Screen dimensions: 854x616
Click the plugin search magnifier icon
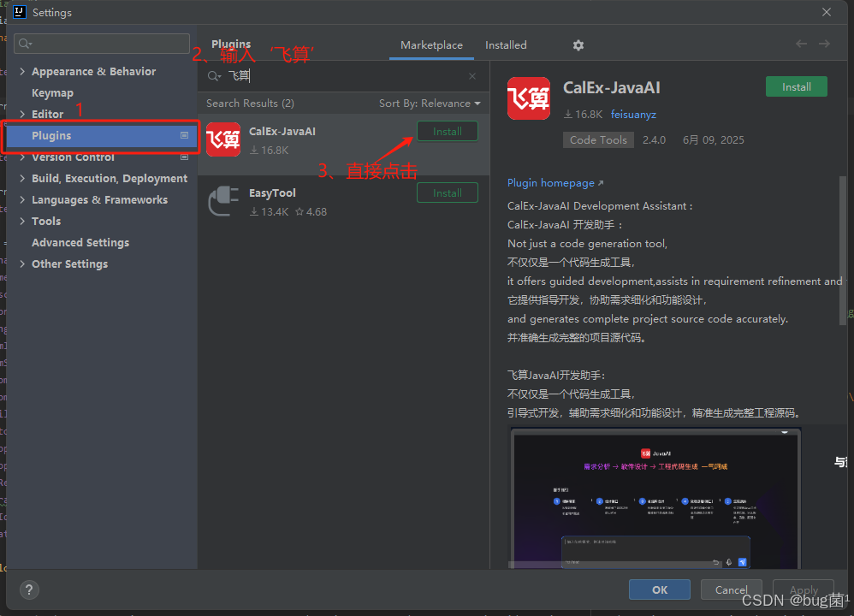214,76
